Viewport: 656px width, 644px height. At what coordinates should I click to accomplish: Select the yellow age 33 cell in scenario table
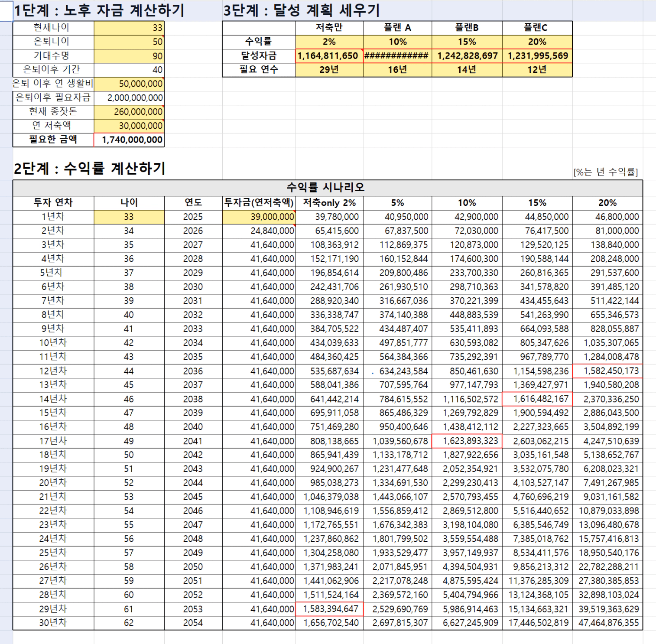click(x=129, y=217)
